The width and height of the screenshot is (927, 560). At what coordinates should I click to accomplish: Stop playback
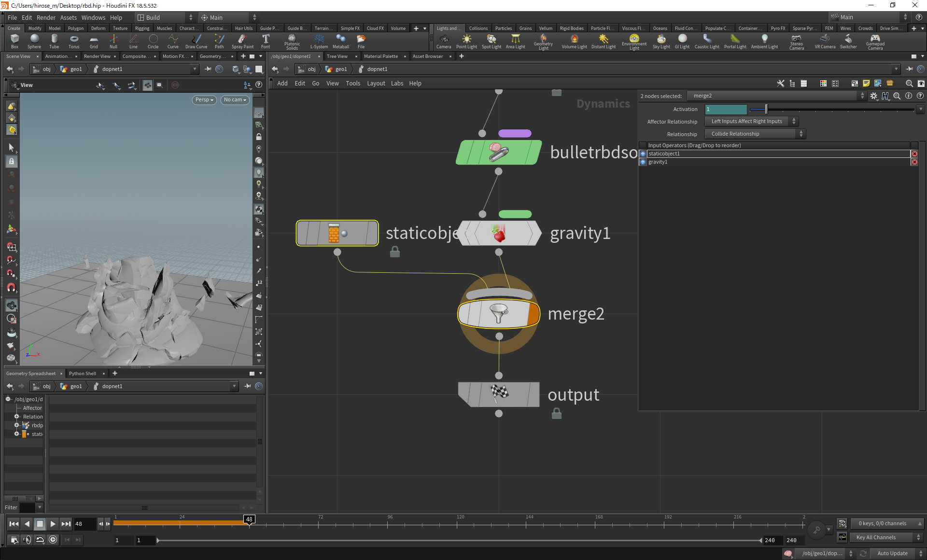(x=40, y=524)
